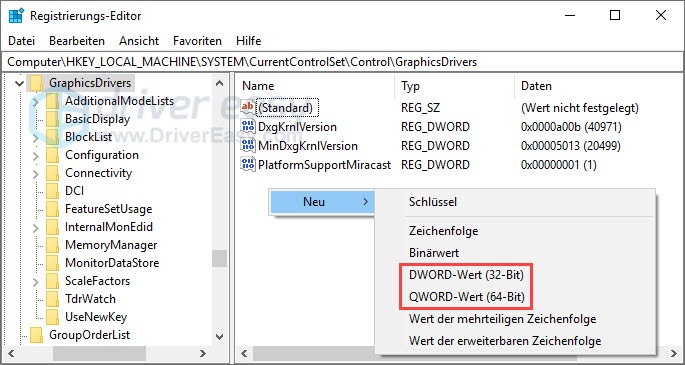
Task: Click the DWORD icon beside PlatformSupportMiracast
Action: pyautogui.click(x=248, y=165)
